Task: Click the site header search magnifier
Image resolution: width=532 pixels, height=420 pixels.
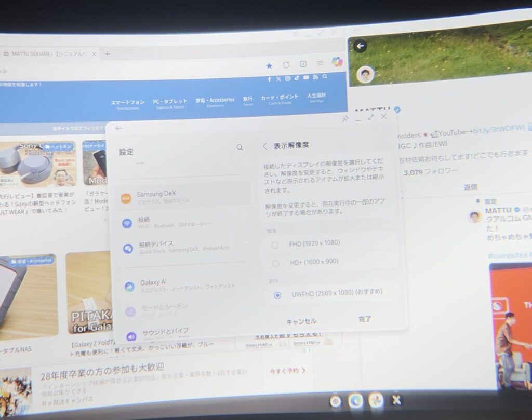Action: 325,76
